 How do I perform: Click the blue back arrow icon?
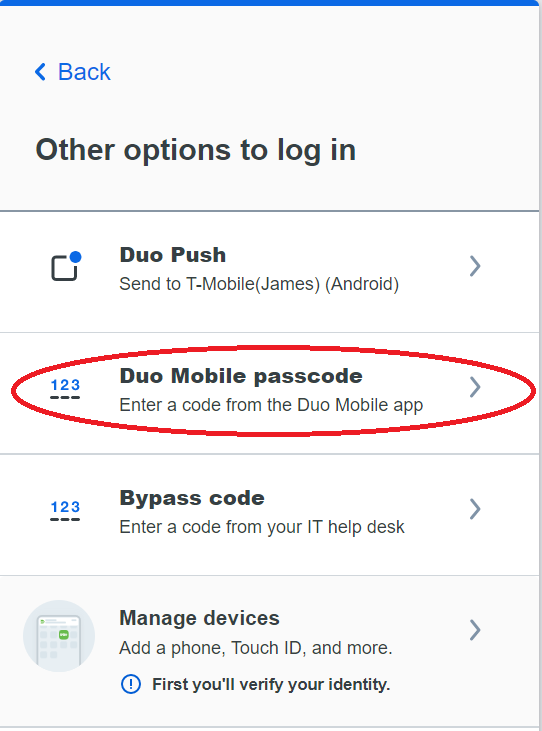41,72
